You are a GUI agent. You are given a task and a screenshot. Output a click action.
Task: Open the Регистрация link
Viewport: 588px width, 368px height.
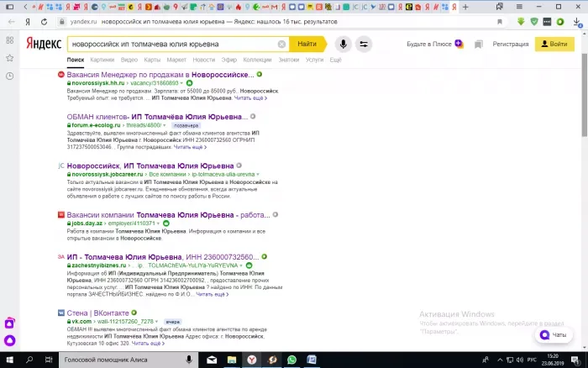tap(511, 44)
